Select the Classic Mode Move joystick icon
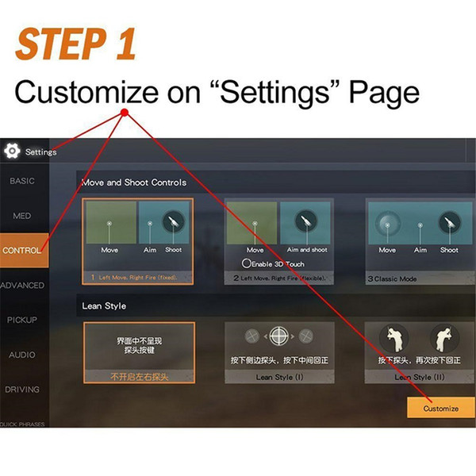Viewport: 476px width, 476px height. point(387,224)
